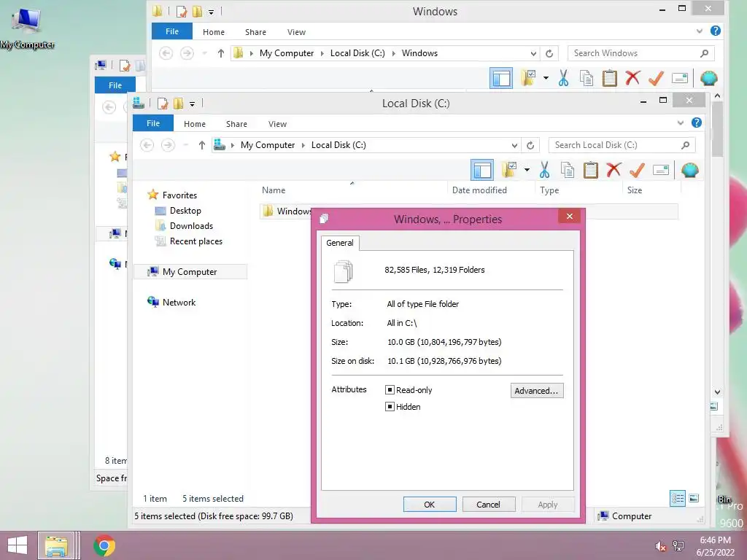Expand ribbon chevron in Local Disk window

pos(681,122)
